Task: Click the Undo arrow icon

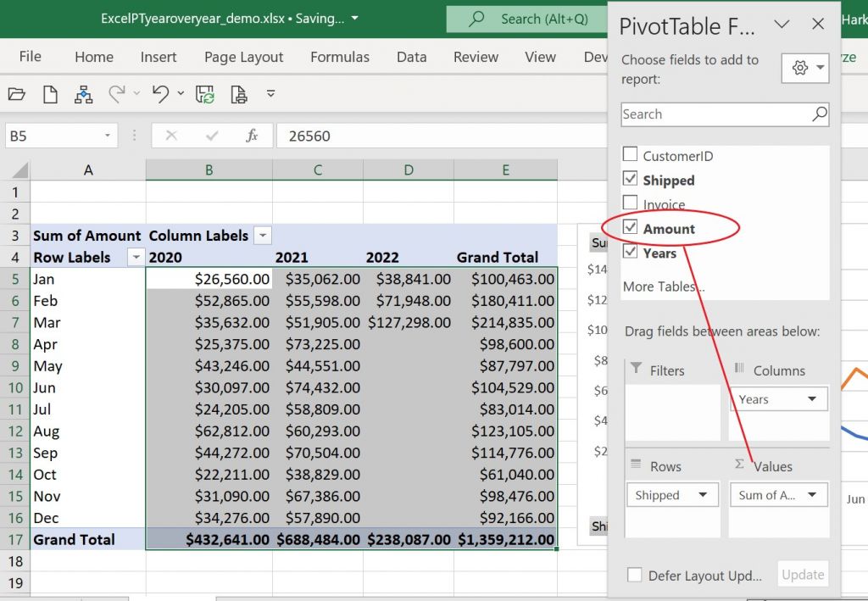Action: pyautogui.click(x=160, y=94)
